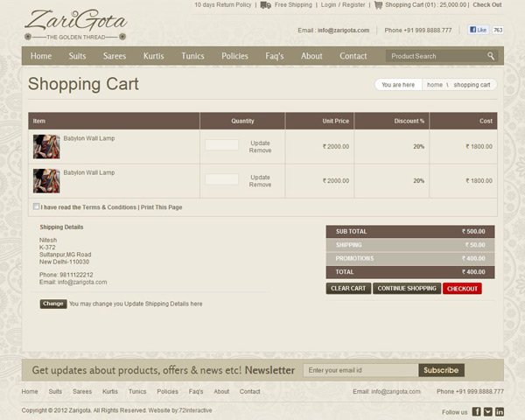Click the second Babylon Wall Lamp thumbnail
525x420 pixels.
pos(45,180)
